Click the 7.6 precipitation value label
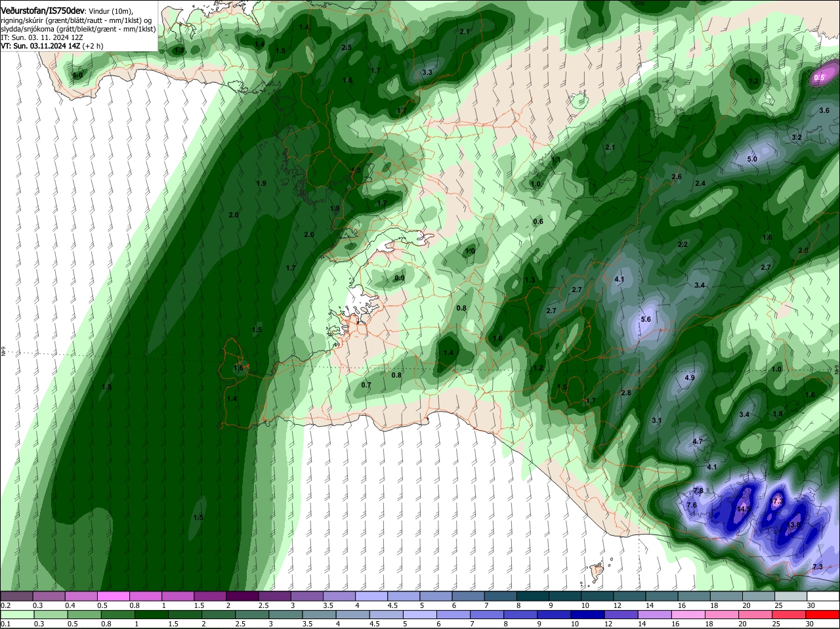 tap(691, 505)
